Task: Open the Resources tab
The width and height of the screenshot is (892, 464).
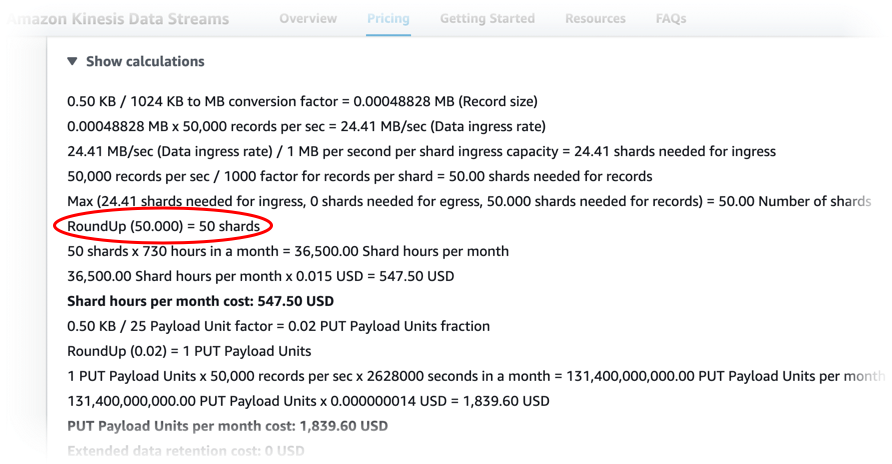Action: (595, 19)
